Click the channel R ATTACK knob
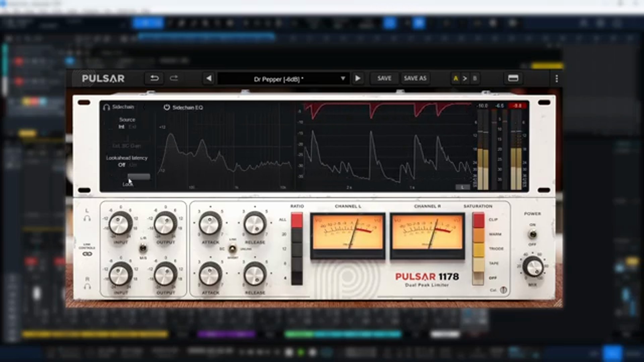This screenshot has height=362, width=644. click(210, 274)
